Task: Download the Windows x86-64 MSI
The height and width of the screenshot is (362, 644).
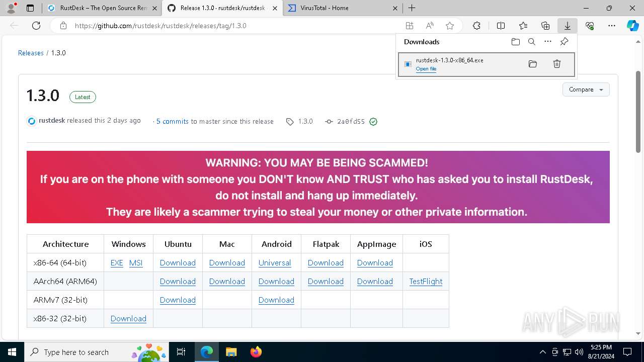Action: (x=136, y=263)
